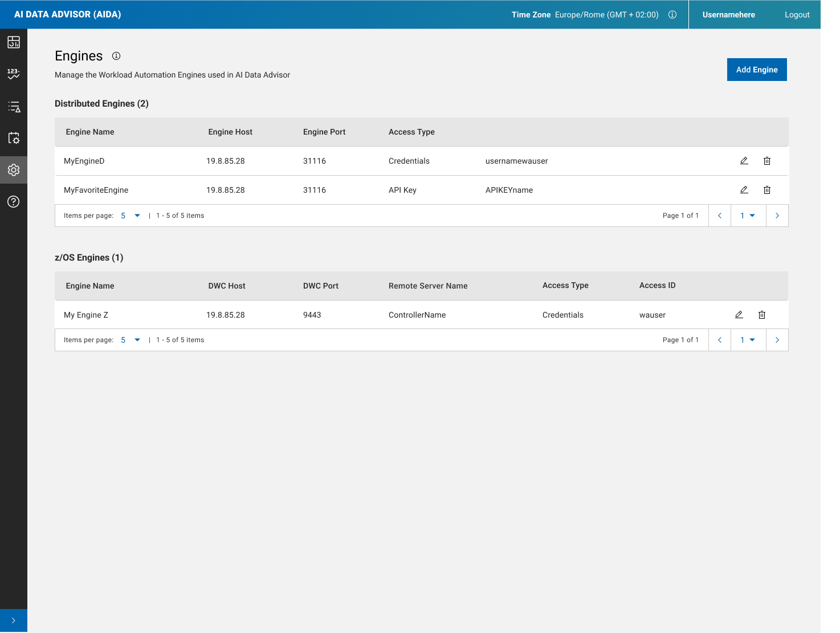Screen dimensions: 840x633
Task: Go to previous page of z/OS Engines
Action: pos(720,340)
